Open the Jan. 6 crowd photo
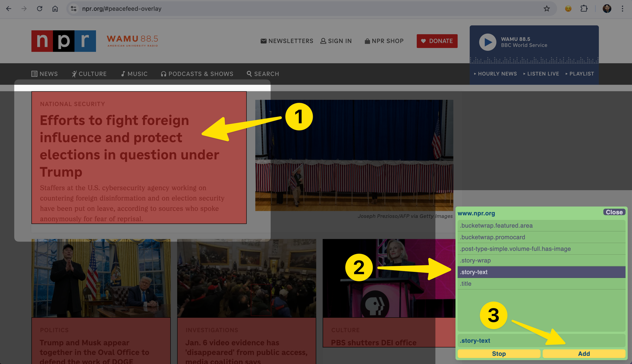This screenshot has width=632, height=364. click(247, 278)
